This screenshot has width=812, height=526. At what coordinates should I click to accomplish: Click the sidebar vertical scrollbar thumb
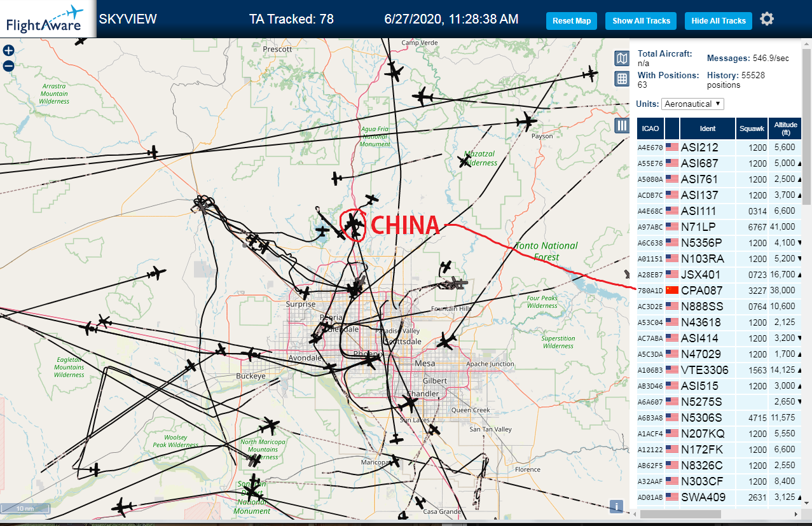click(807, 127)
